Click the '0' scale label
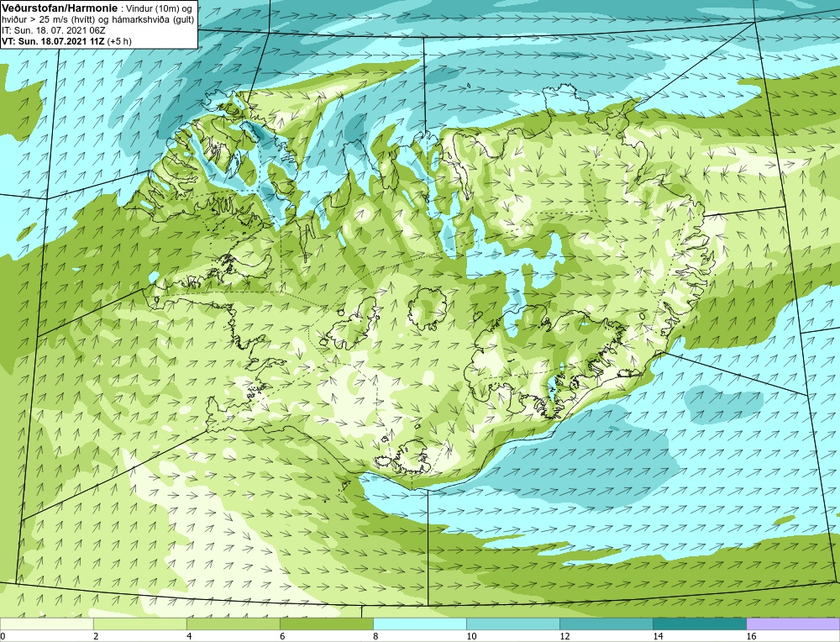840x642 pixels. pos(3,636)
